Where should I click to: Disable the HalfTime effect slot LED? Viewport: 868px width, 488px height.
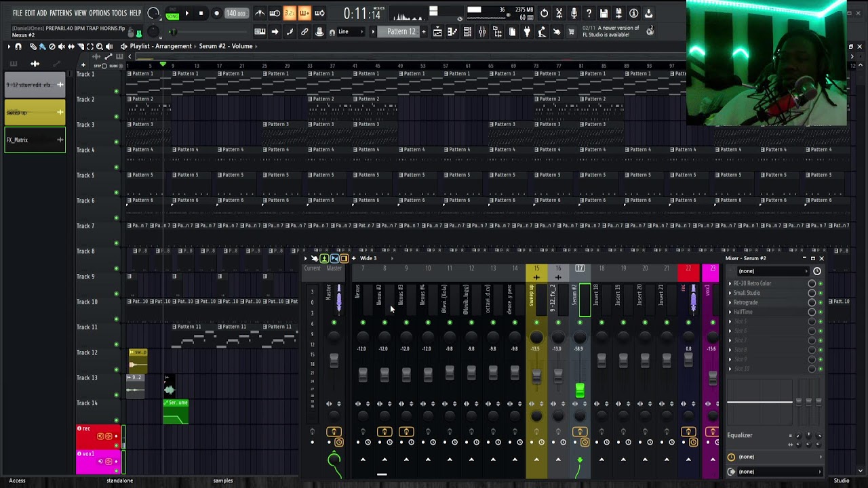(821, 312)
